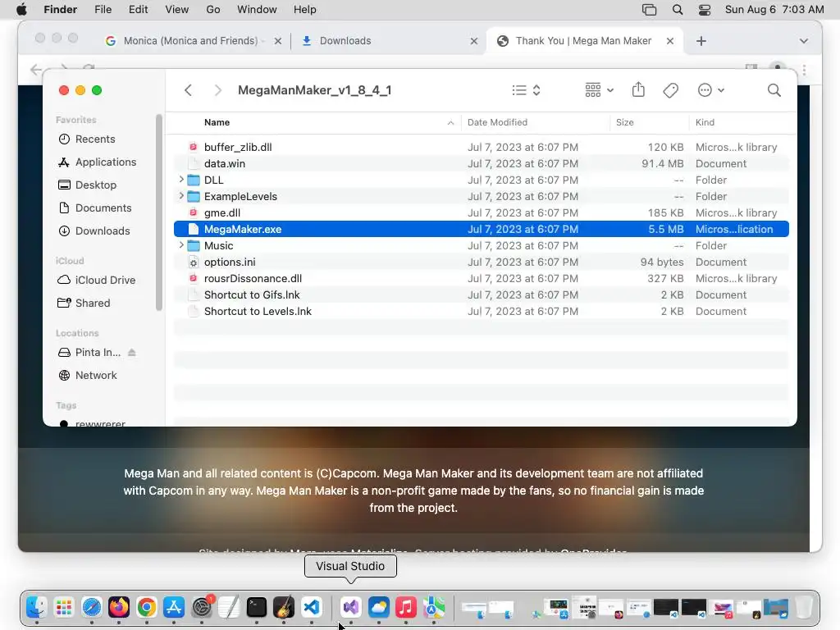Open Launchpad in the dock
The height and width of the screenshot is (630, 840).
[x=64, y=608]
